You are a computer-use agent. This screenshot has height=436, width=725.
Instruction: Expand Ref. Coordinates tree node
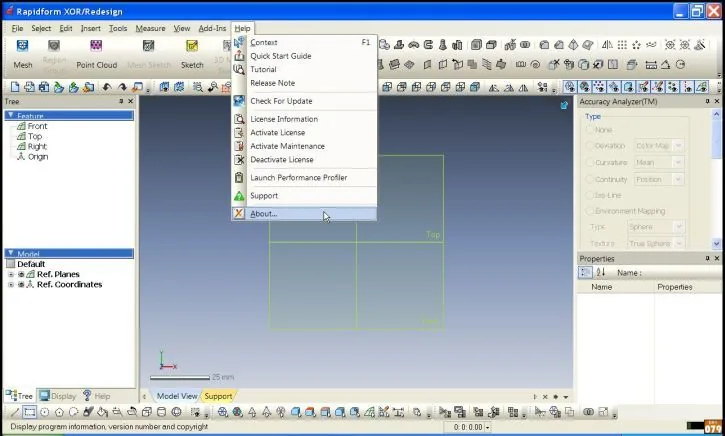point(11,284)
